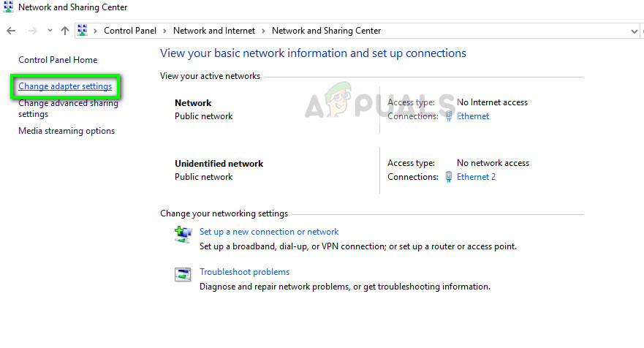The height and width of the screenshot is (348, 644).
Task: Click 'Diagnose and repair network problems' description
Action: [345, 287]
